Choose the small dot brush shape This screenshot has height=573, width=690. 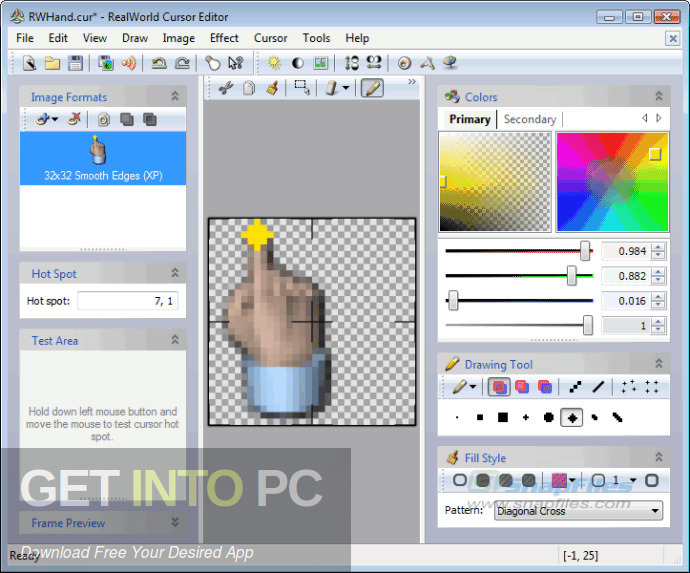[x=457, y=418]
